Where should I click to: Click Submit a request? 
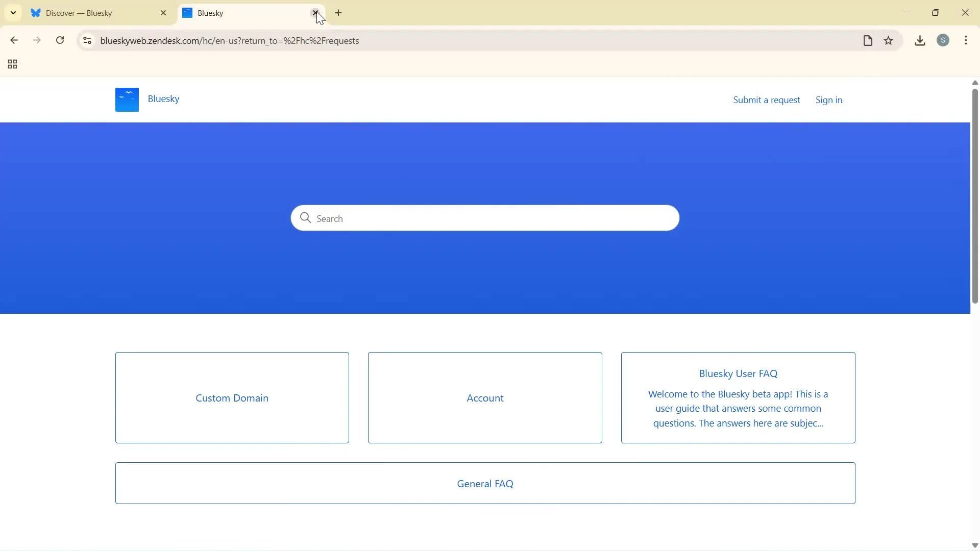(x=767, y=99)
